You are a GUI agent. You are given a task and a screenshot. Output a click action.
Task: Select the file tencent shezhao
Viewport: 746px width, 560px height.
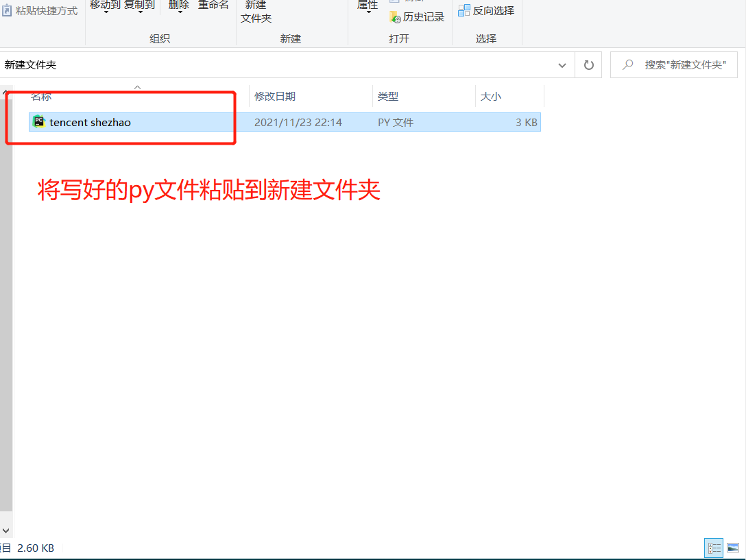click(x=285, y=122)
